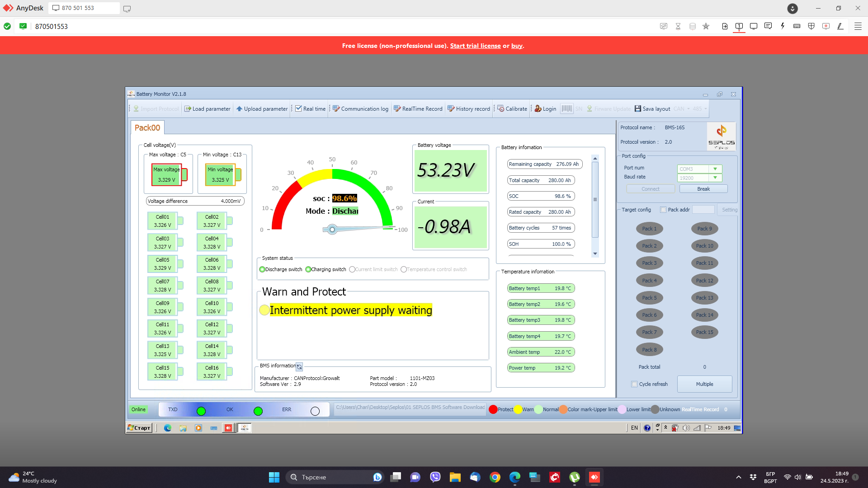This screenshot has width=868, height=488.
Task: Click the Calibrate toolbar icon
Action: [500, 109]
